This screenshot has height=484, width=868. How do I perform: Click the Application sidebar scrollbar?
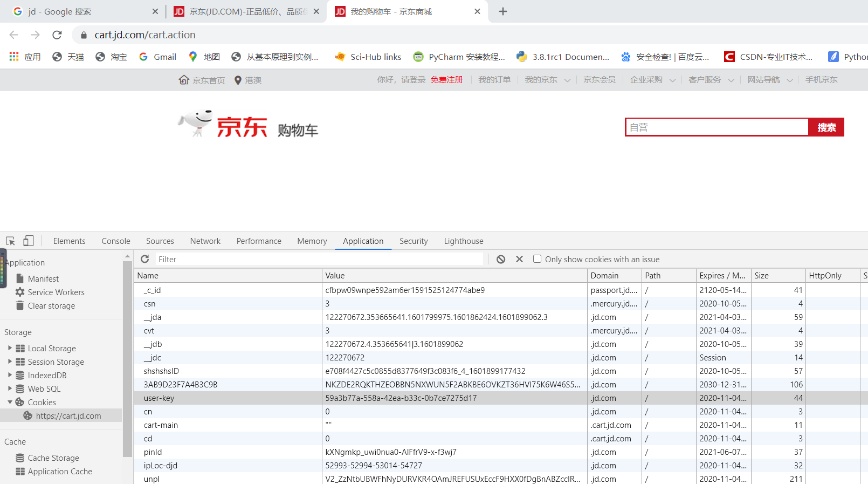127,359
